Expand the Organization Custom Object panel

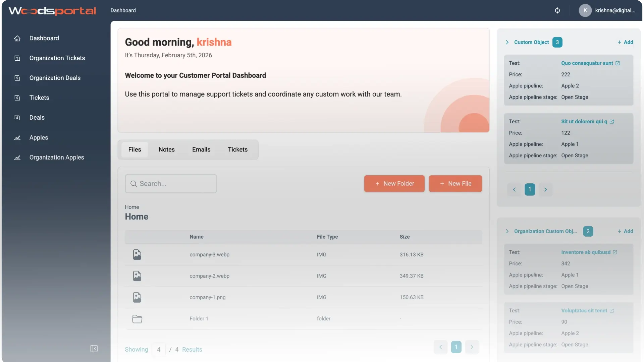(x=507, y=231)
